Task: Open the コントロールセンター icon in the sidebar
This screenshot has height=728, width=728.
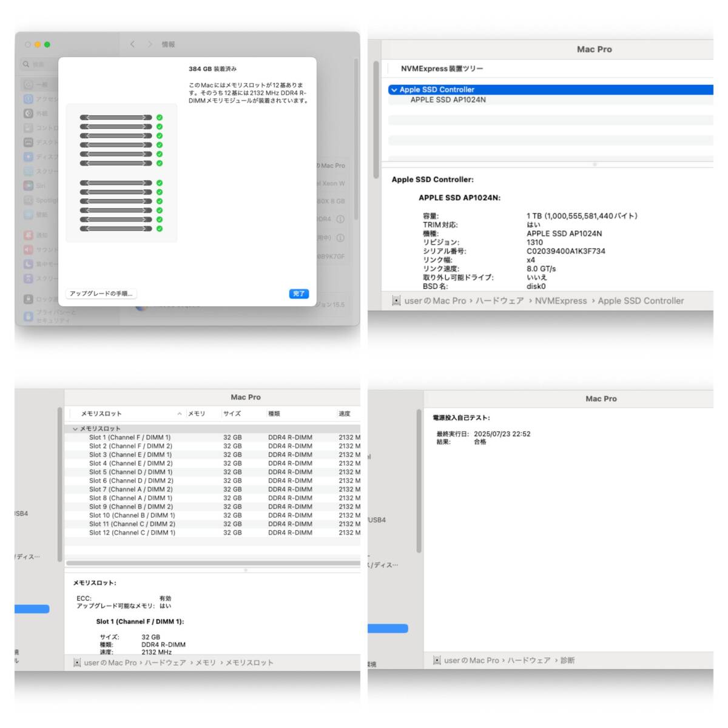Action: click(28, 128)
